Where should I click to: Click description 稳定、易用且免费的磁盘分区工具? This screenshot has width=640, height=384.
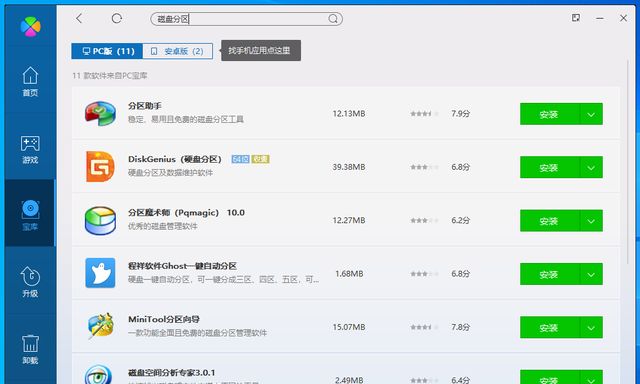tap(186, 119)
